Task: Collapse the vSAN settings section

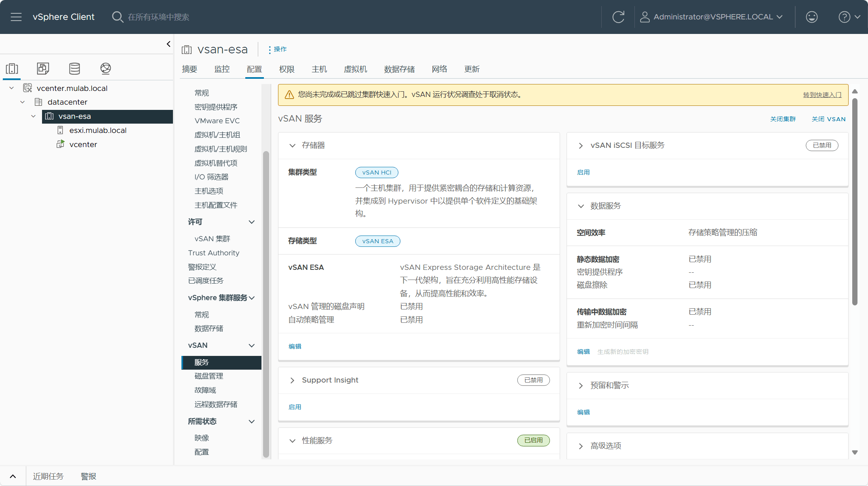Action: coord(251,345)
